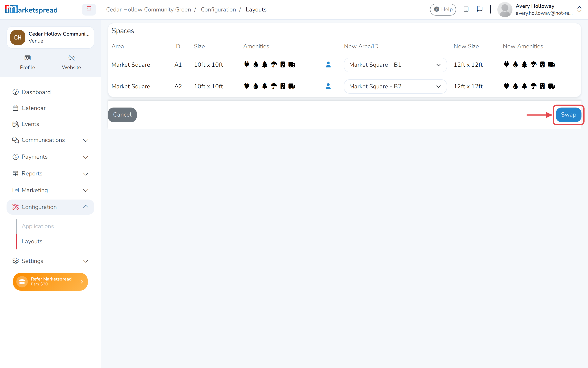This screenshot has width=588, height=368.
Task: Click the water drop amenity icon in row A2
Action: pyautogui.click(x=256, y=86)
